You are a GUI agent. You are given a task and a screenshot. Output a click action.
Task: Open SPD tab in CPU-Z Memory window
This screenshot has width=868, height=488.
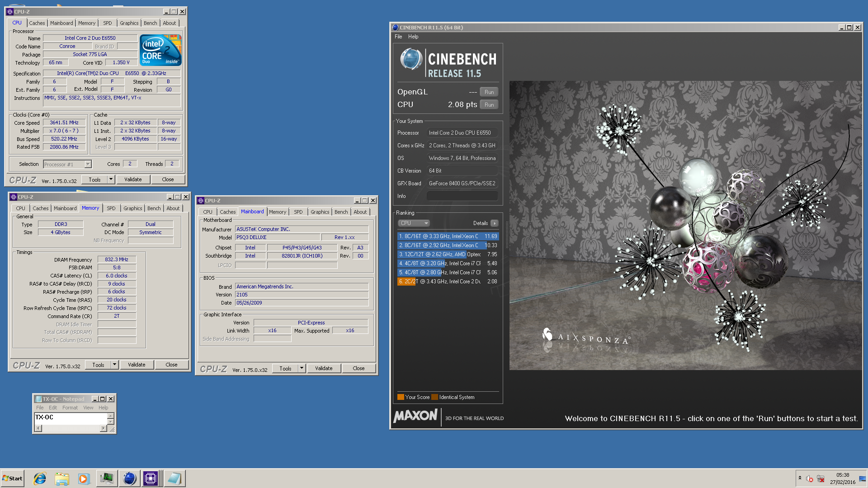111,208
